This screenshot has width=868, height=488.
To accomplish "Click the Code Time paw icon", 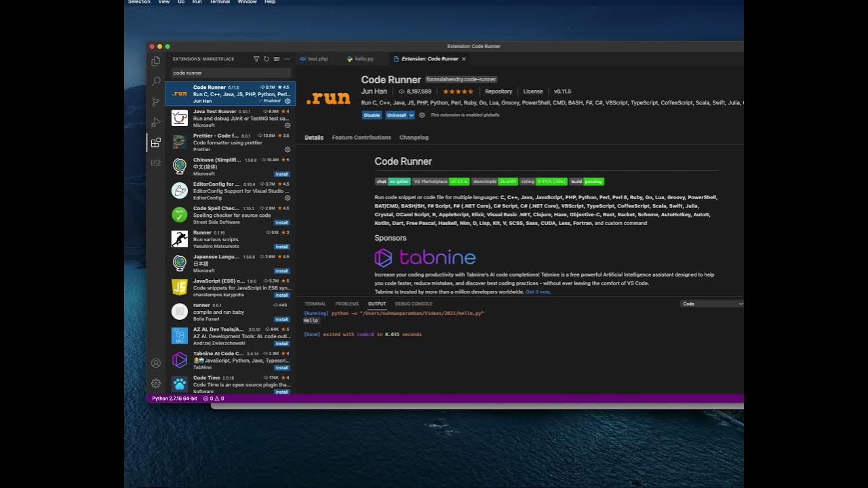I will (x=180, y=384).
